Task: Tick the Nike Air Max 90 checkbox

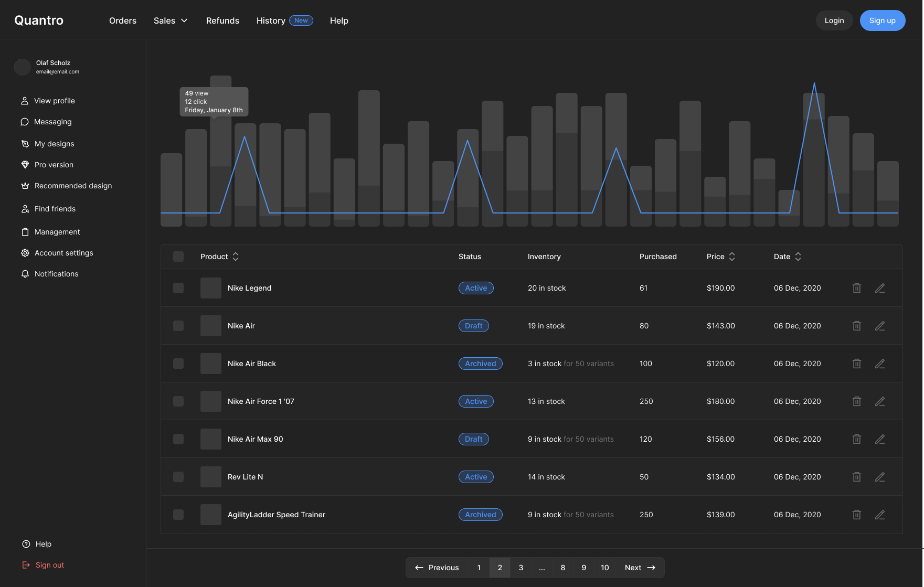Action: pyautogui.click(x=178, y=439)
